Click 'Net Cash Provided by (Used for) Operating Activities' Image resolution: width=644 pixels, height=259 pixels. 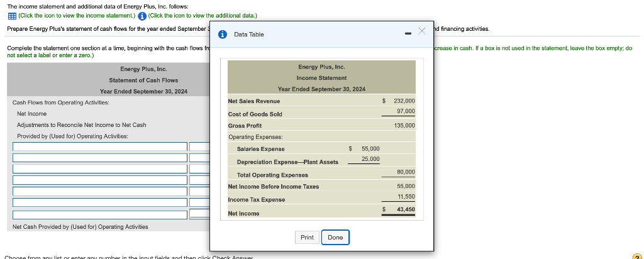point(80,226)
